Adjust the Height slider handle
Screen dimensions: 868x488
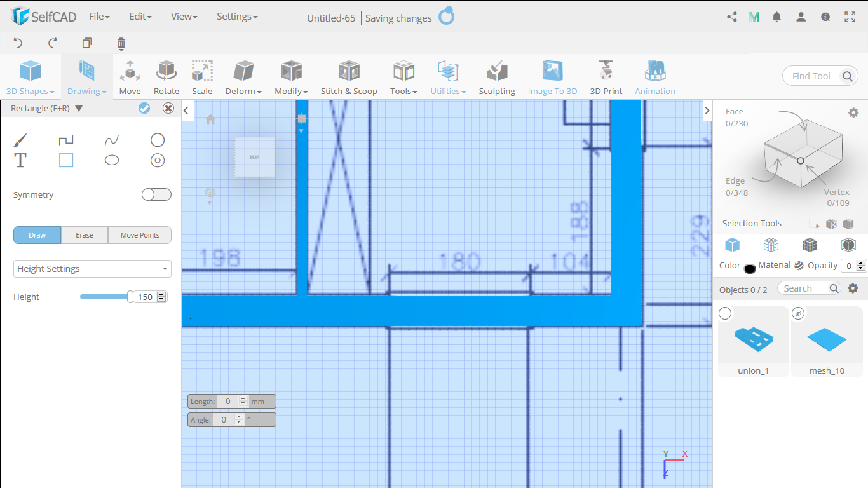130,297
